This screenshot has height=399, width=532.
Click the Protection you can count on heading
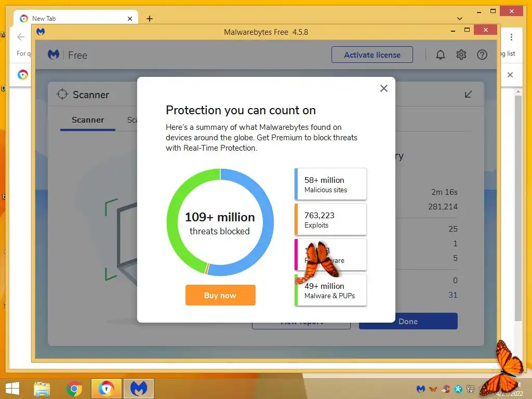click(241, 110)
